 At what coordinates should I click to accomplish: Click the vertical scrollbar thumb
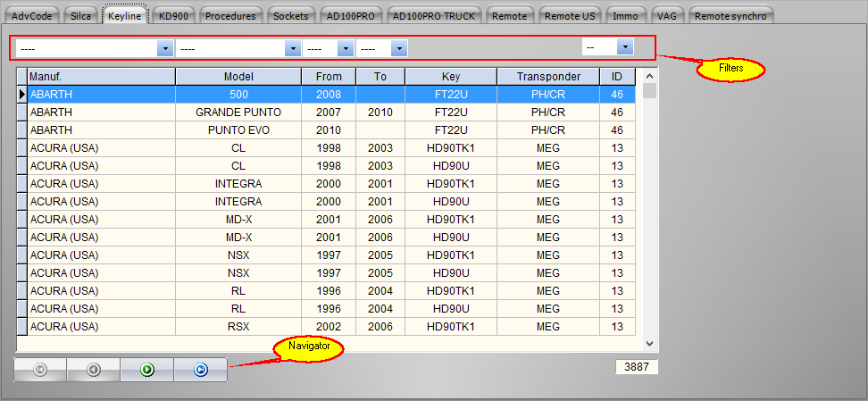click(650, 91)
